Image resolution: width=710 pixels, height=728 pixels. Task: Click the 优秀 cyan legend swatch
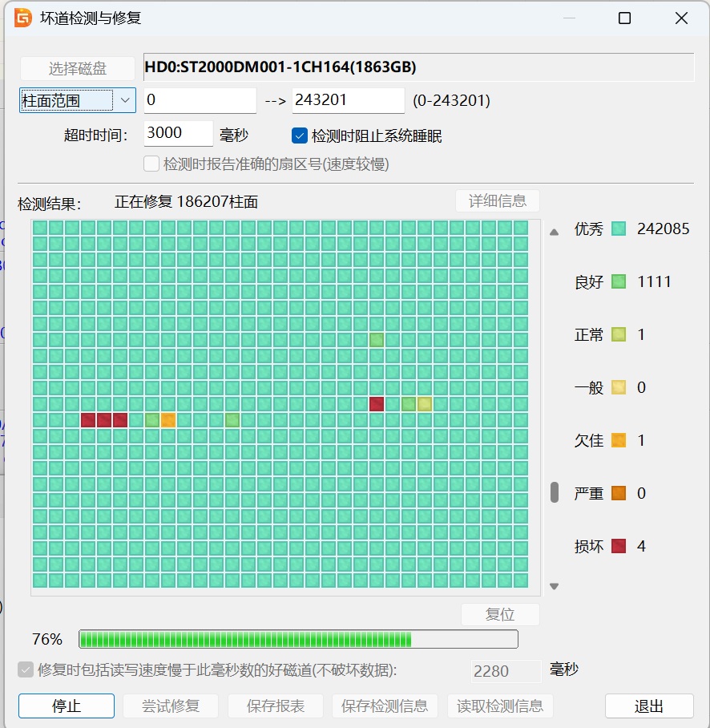[619, 229]
